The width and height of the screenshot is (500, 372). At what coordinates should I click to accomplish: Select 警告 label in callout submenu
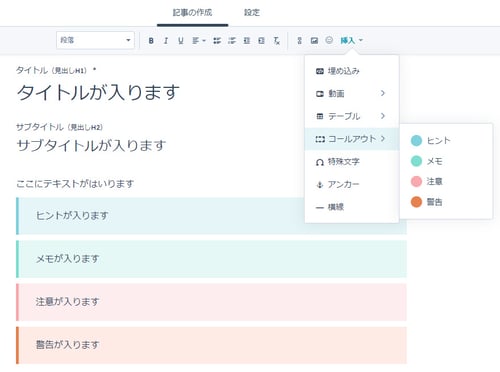click(435, 202)
